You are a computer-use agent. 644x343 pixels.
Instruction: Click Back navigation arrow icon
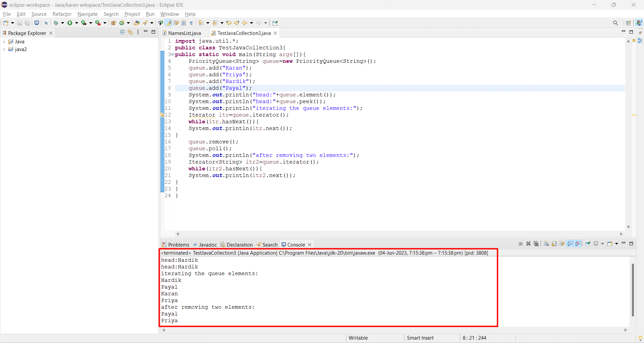[245, 23]
